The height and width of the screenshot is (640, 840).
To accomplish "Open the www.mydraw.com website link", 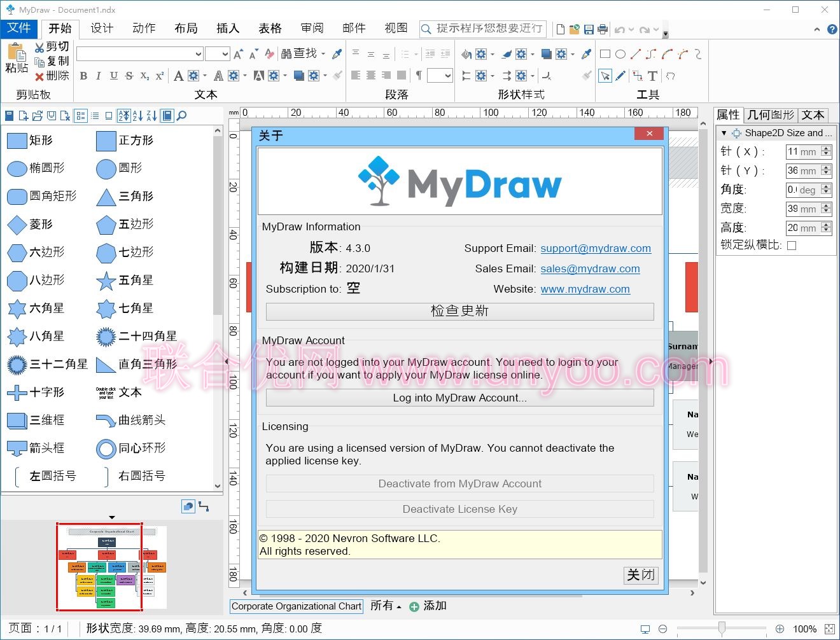I will pyautogui.click(x=585, y=289).
